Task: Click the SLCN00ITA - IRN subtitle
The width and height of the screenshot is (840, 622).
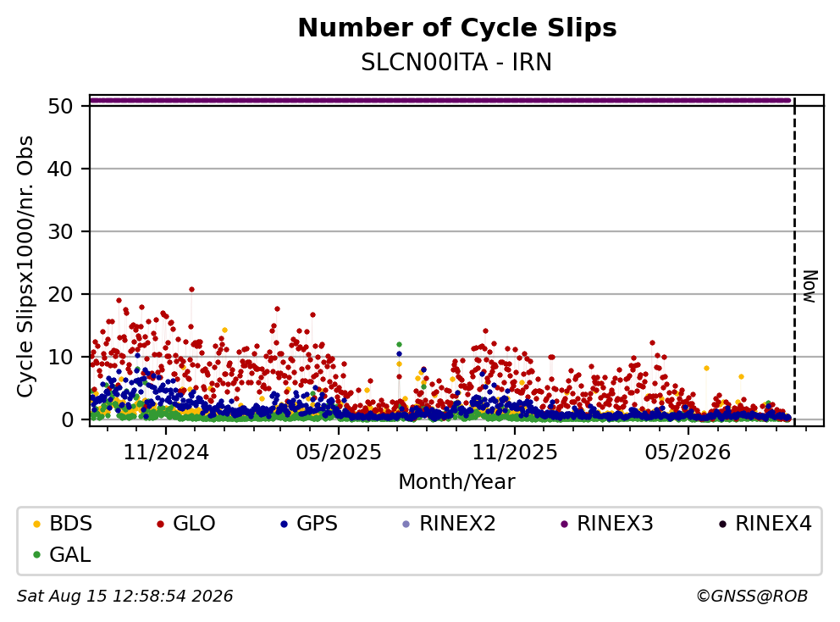Action: pos(456,62)
